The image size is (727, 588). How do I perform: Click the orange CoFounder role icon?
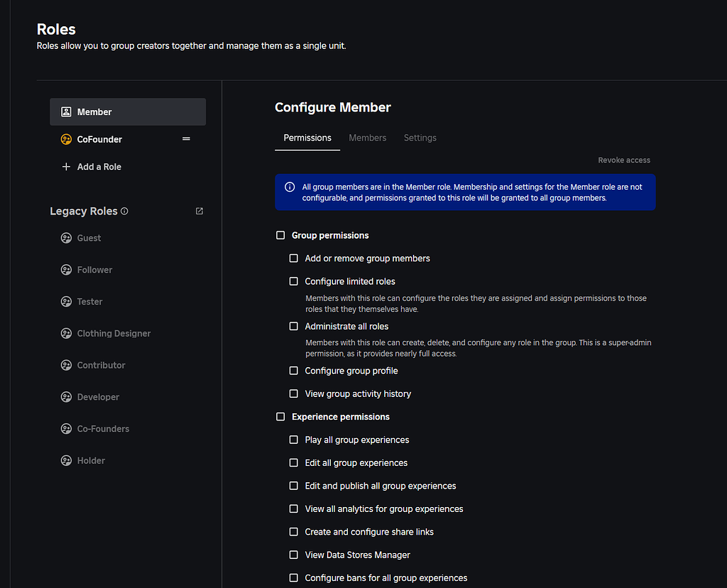coord(66,140)
